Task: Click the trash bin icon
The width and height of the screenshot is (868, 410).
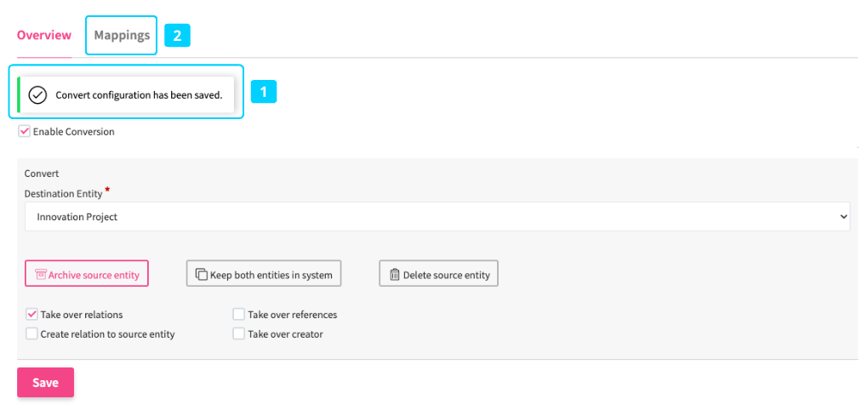Action: [394, 275]
